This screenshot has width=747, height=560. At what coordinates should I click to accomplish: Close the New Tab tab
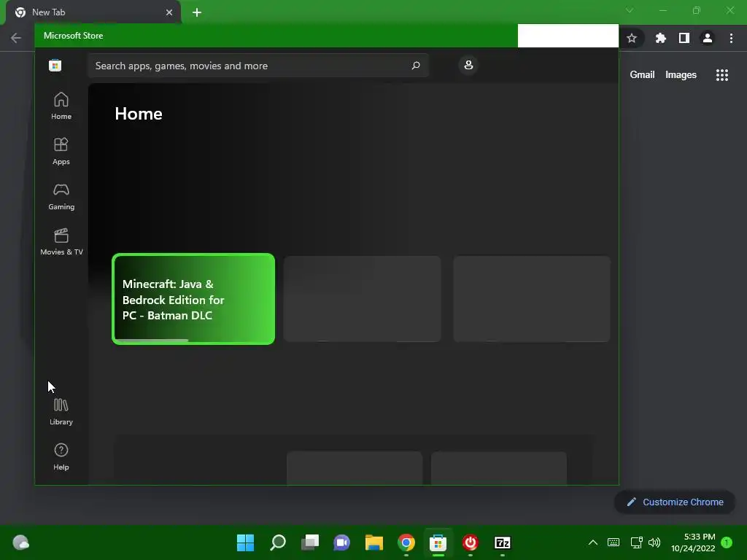[169, 12]
